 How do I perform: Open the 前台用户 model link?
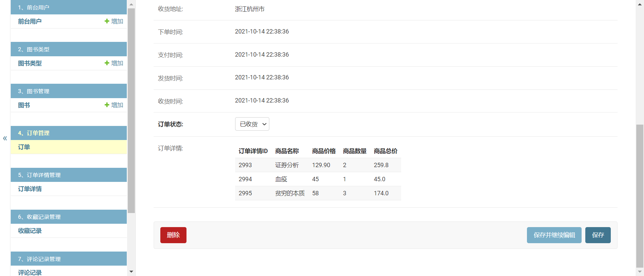tap(30, 21)
